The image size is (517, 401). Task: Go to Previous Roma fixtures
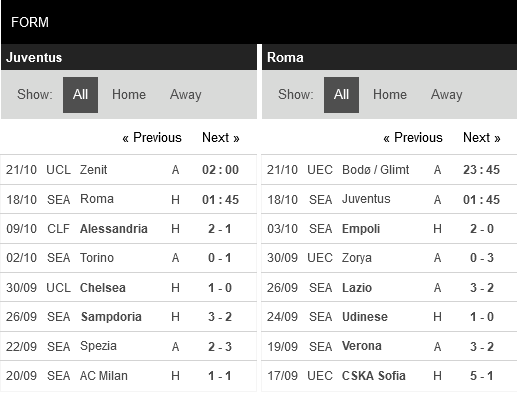coord(413,137)
